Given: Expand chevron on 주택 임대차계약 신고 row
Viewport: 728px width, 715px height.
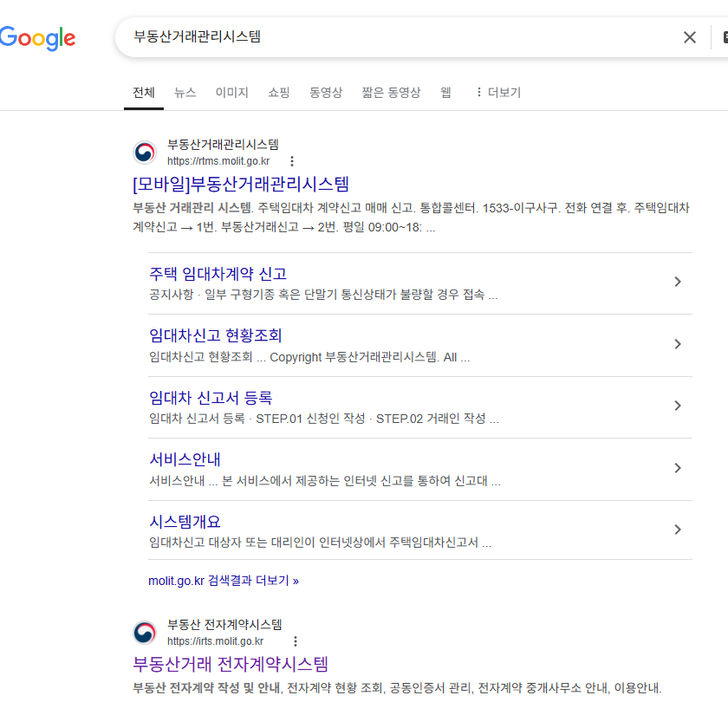Looking at the screenshot, I should click(x=678, y=282).
